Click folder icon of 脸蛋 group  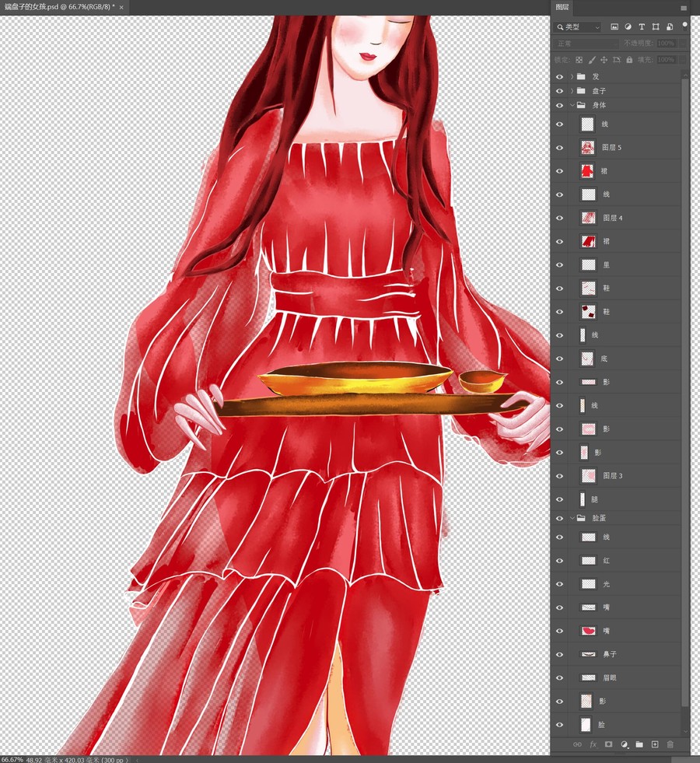point(581,518)
